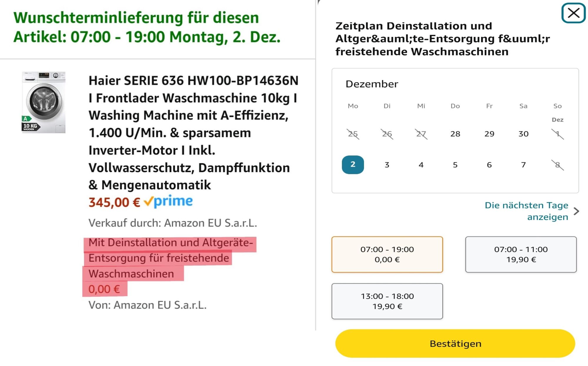
Task: Confirm the schedule with Bestätigen
Action: coord(455,343)
